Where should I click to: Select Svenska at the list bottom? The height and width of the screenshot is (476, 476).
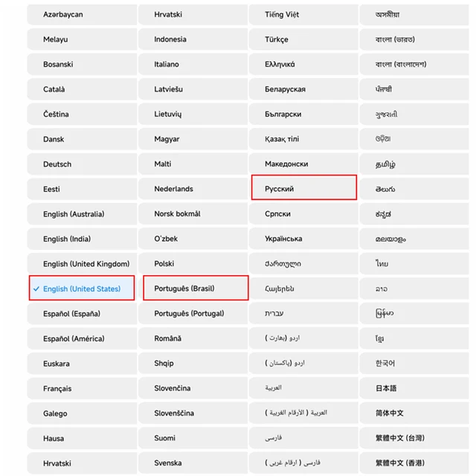[x=193, y=463]
